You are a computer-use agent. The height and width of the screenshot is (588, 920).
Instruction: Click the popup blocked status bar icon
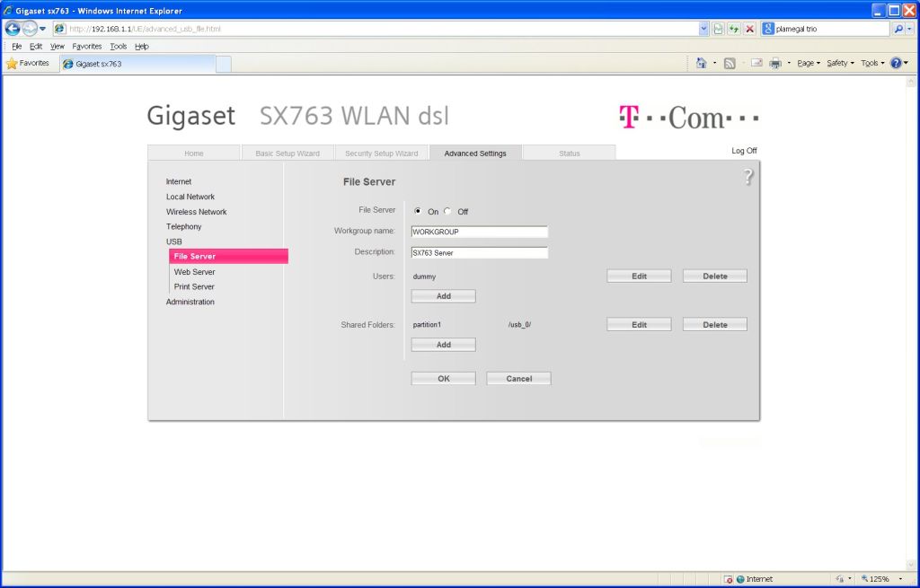click(x=728, y=579)
